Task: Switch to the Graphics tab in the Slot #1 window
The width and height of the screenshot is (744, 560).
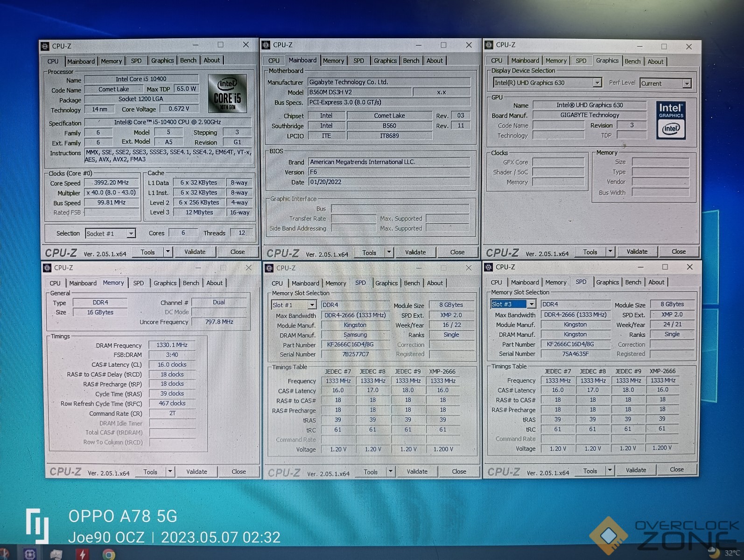Action: coord(386,283)
